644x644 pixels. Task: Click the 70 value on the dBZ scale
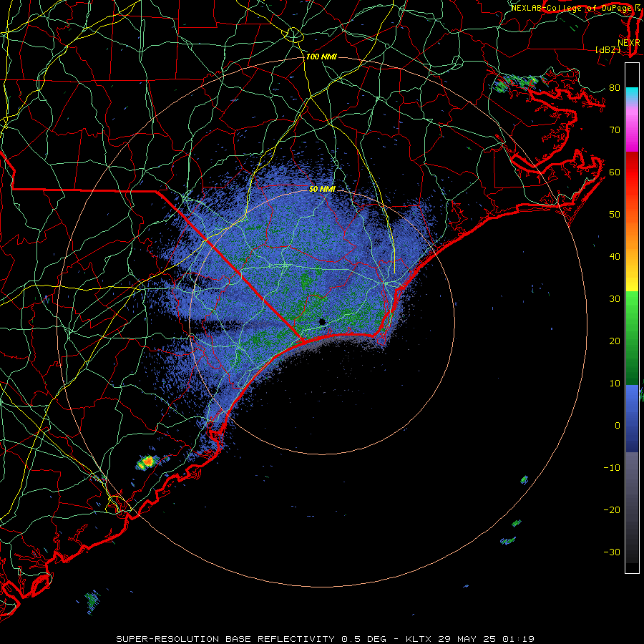615,130
